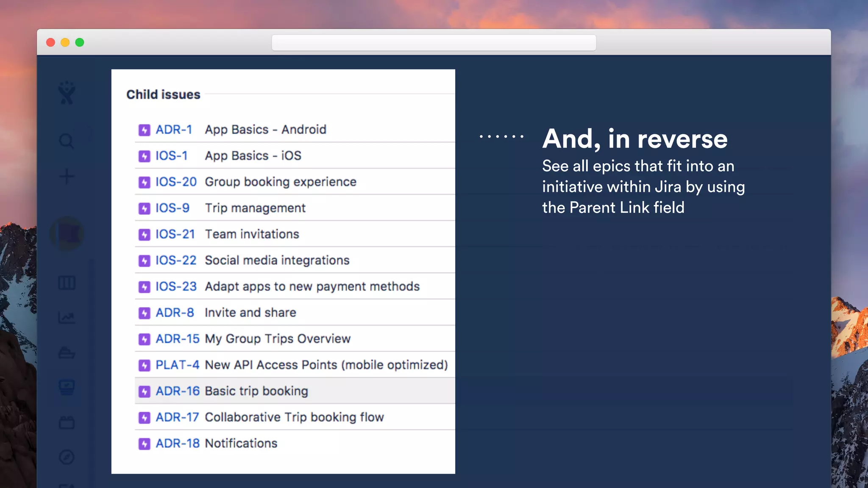Click the epic icon beside IOS-9
Screen dimensions: 868x488
(x=145, y=208)
